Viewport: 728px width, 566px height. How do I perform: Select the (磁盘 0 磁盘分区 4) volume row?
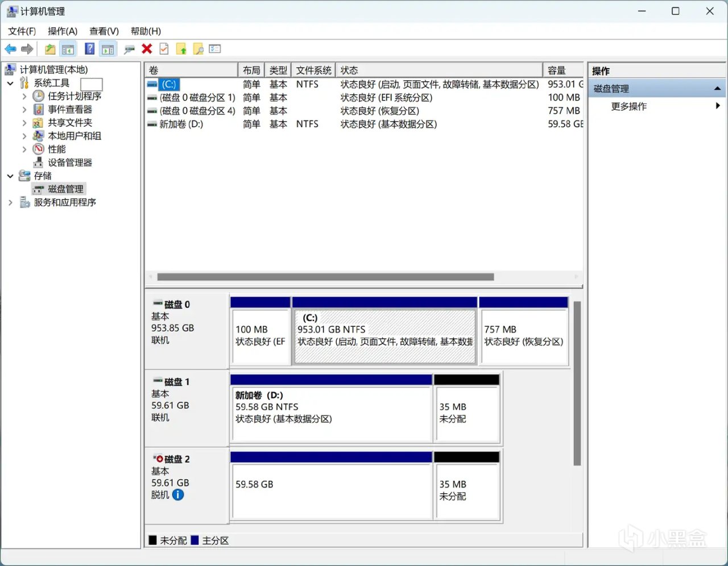point(364,111)
